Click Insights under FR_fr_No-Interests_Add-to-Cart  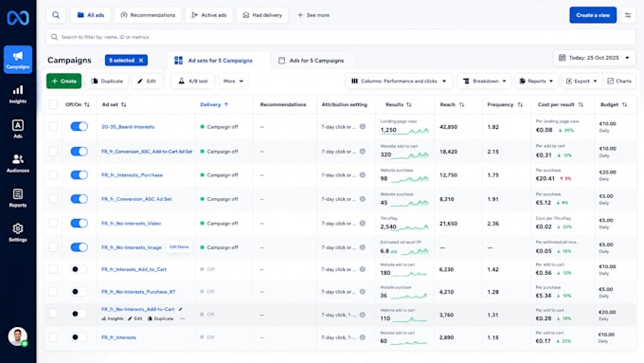pos(113,318)
